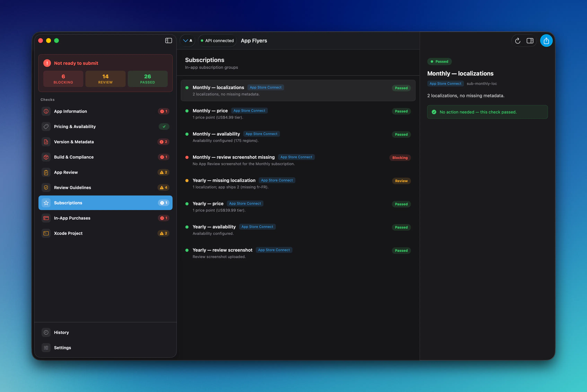Image resolution: width=587 pixels, height=392 pixels.
Task: Click the orange dot on Yearly missing localization
Action: coord(187,181)
